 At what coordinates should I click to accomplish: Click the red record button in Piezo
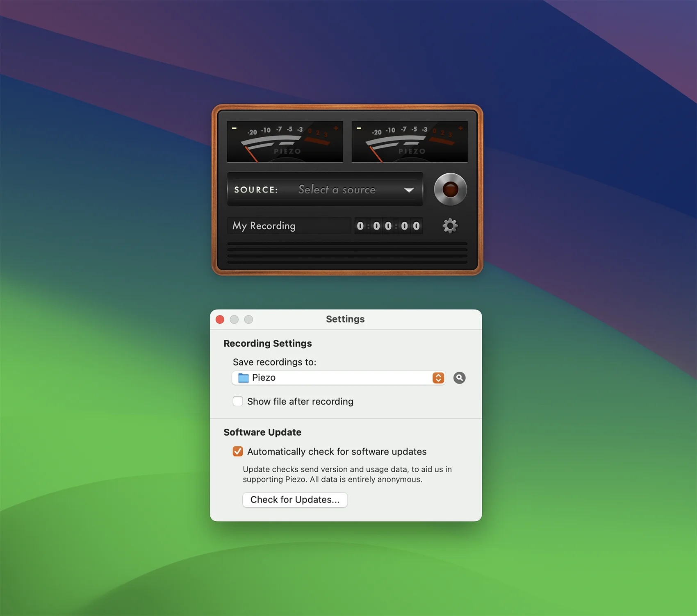450,189
